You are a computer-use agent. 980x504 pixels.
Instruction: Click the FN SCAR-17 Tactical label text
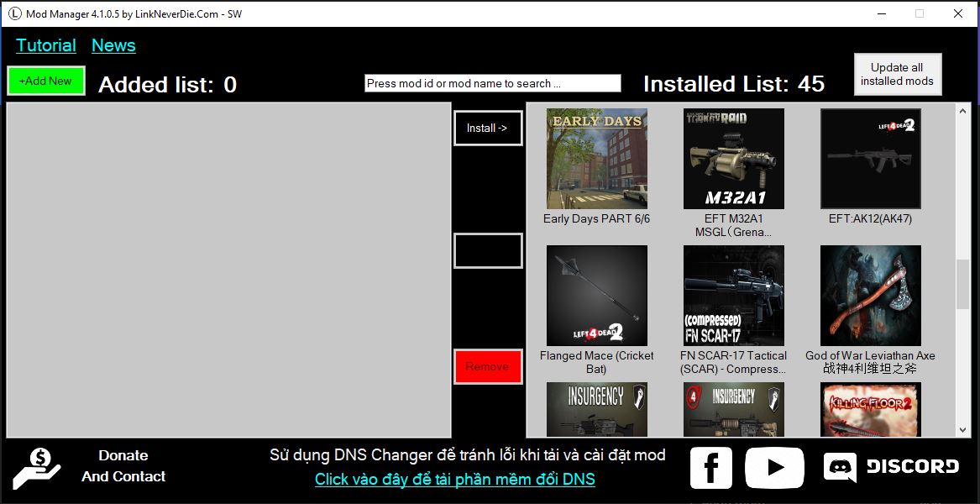(734, 362)
